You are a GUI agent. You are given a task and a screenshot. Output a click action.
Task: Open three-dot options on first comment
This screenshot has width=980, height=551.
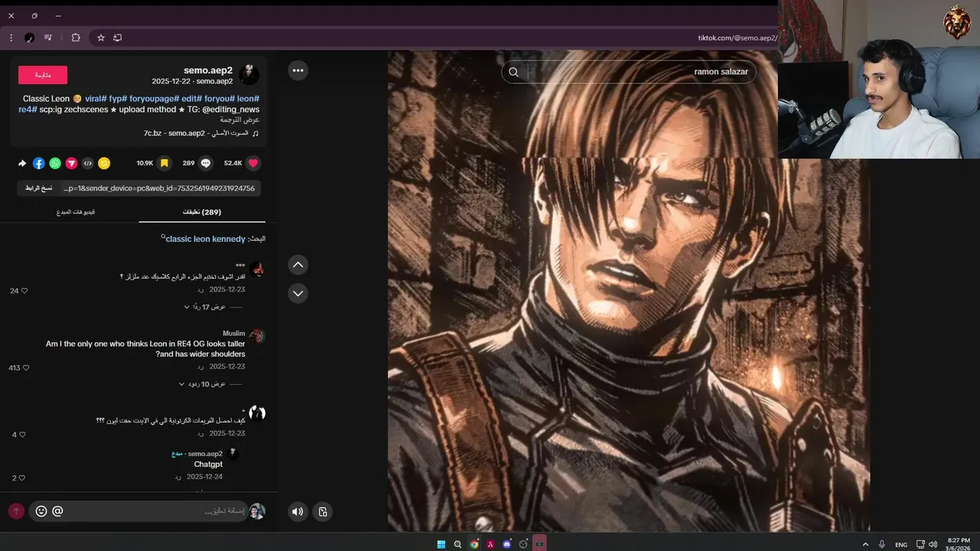click(x=240, y=266)
